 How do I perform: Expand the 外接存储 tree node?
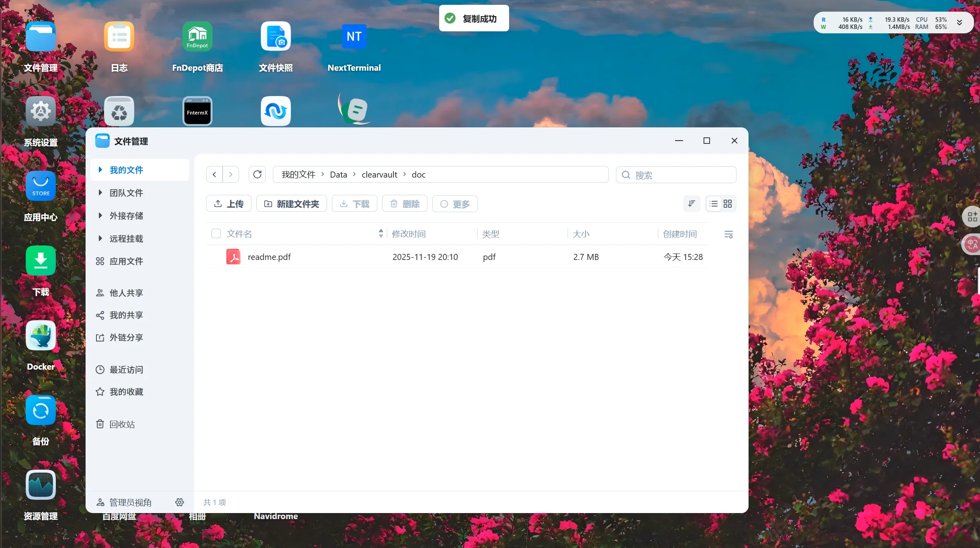click(100, 216)
